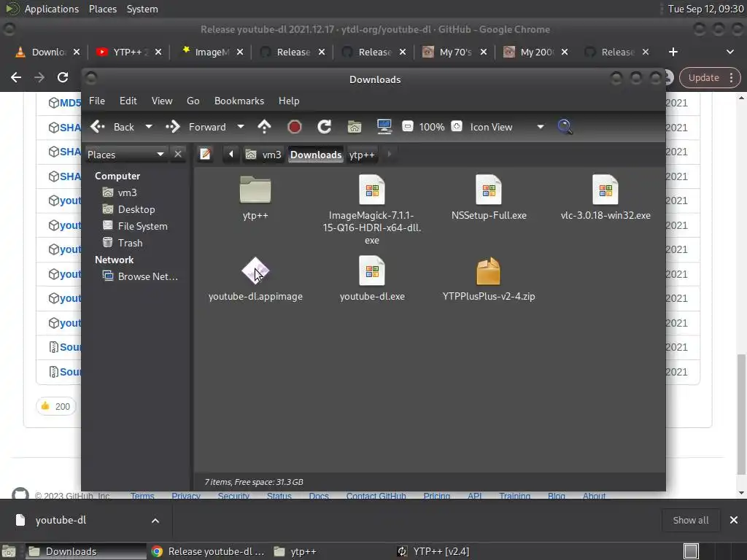Open the File menu
The image size is (747, 560).
(97, 101)
